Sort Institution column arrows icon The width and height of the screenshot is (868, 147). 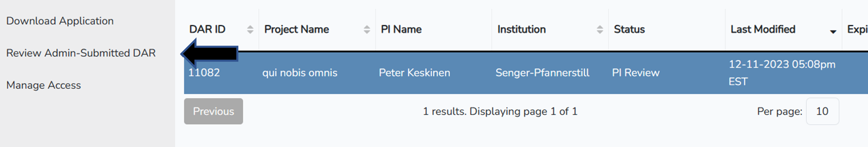pos(600,29)
